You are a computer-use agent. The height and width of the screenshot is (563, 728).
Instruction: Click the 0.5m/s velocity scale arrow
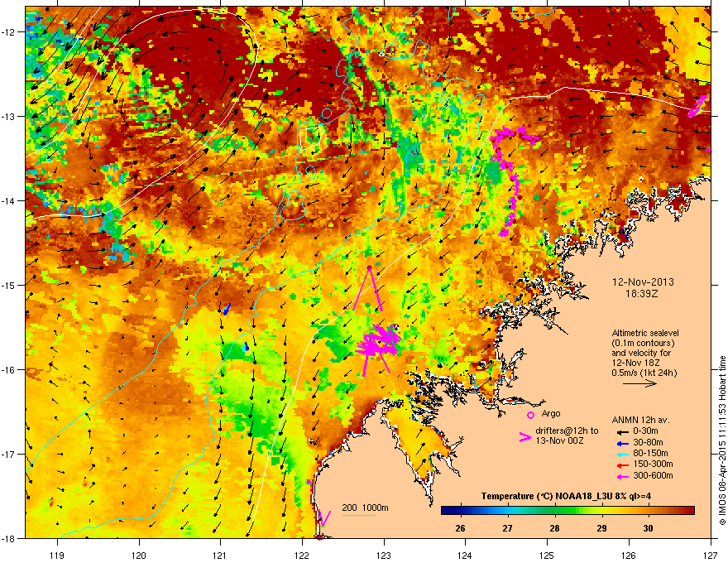(x=639, y=383)
